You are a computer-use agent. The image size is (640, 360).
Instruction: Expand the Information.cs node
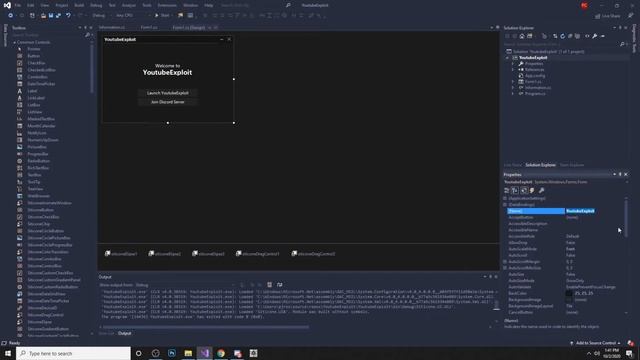tap(513, 88)
